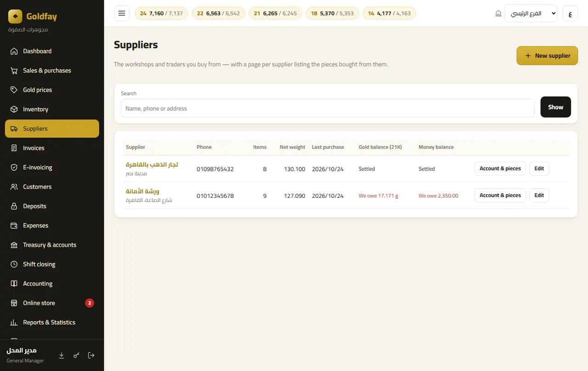Screen dimensions: 588x371
Task: Go to the Suppliers menu item
Action: click(x=52, y=129)
